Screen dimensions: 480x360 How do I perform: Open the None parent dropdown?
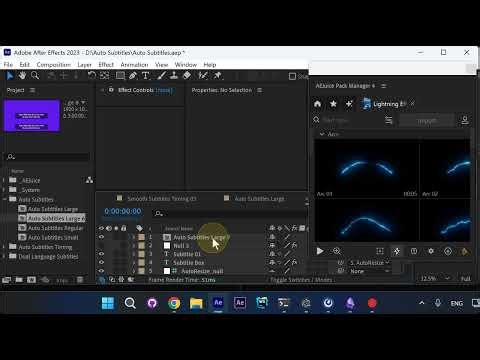tap(369, 271)
